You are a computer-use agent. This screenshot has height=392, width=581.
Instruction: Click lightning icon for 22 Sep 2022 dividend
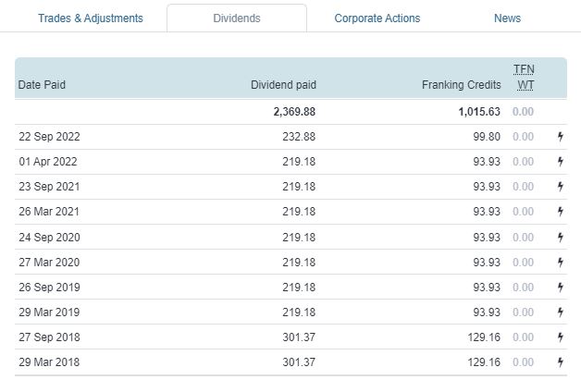pyautogui.click(x=561, y=137)
